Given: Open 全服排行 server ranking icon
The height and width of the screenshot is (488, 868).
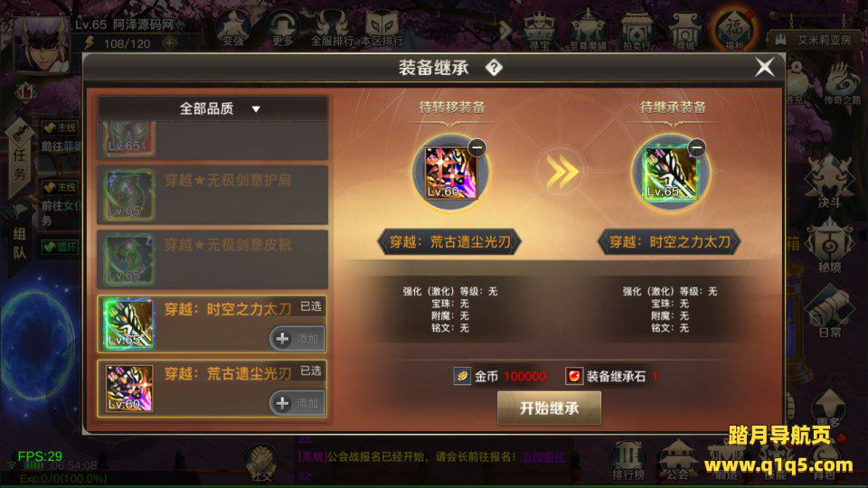Looking at the screenshot, I should pyautogui.click(x=332, y=29).
